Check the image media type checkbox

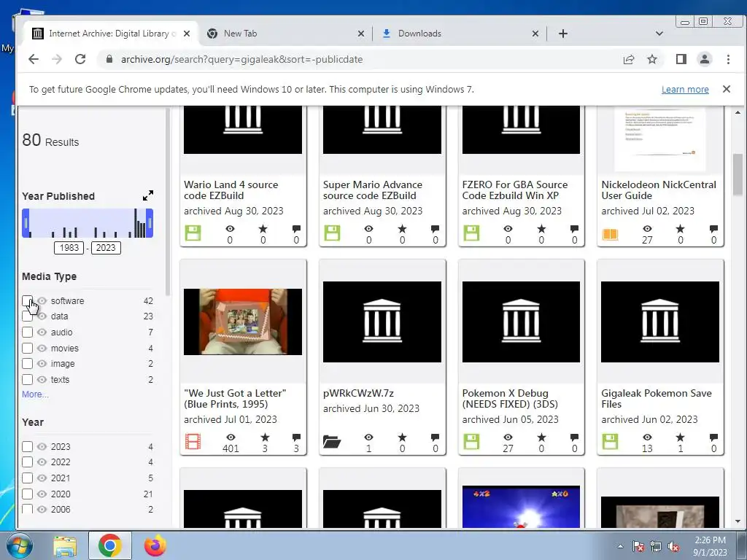[27, 364]
